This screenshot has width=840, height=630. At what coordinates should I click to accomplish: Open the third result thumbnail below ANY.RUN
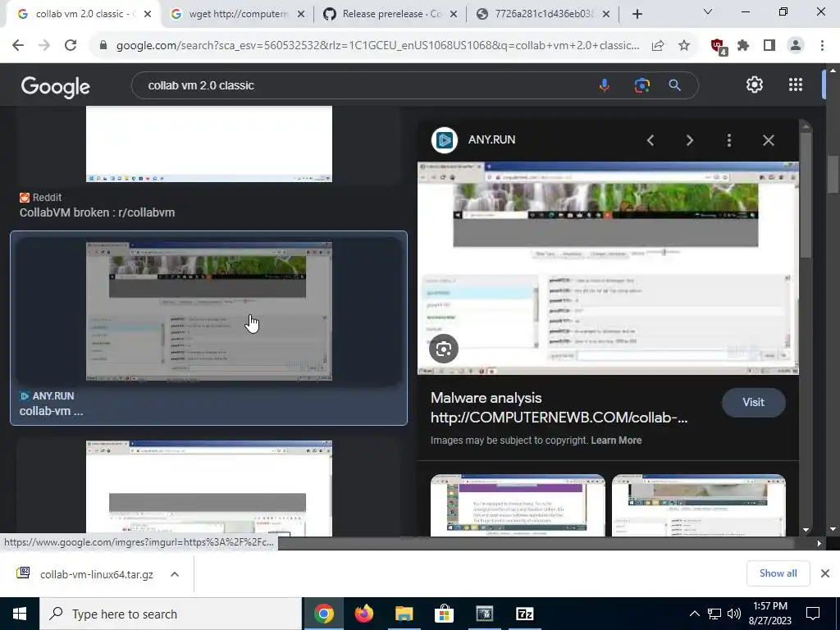(x=209, y=488)
